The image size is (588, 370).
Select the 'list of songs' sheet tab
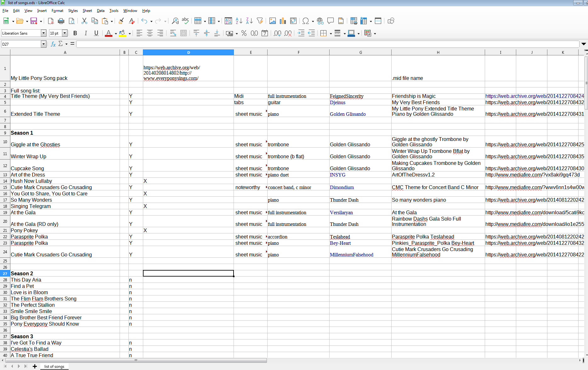pyautogui.click(x=54, y=367)
